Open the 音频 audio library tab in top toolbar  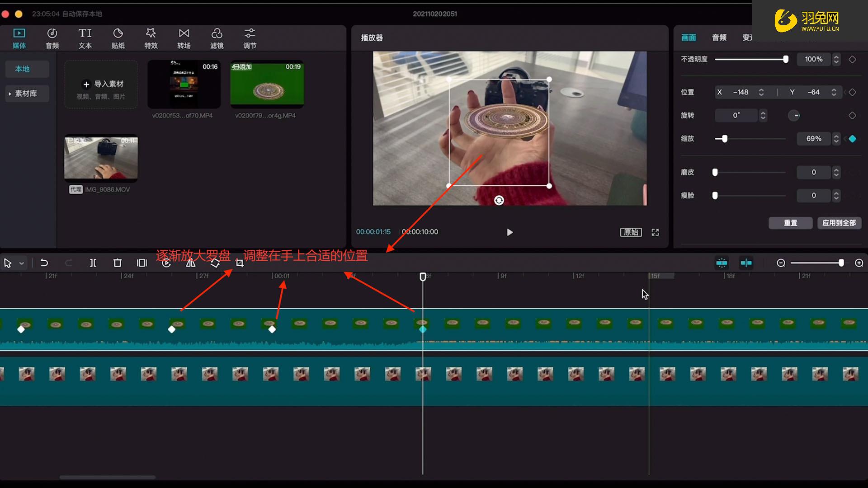pyautogui.click(x=52, y=38)
